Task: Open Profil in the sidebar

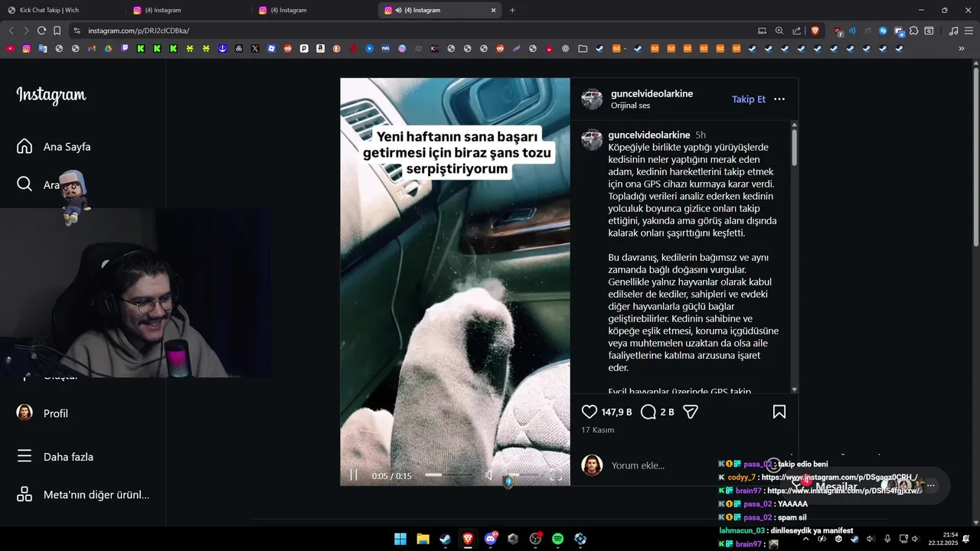Action: pos(43,413)
